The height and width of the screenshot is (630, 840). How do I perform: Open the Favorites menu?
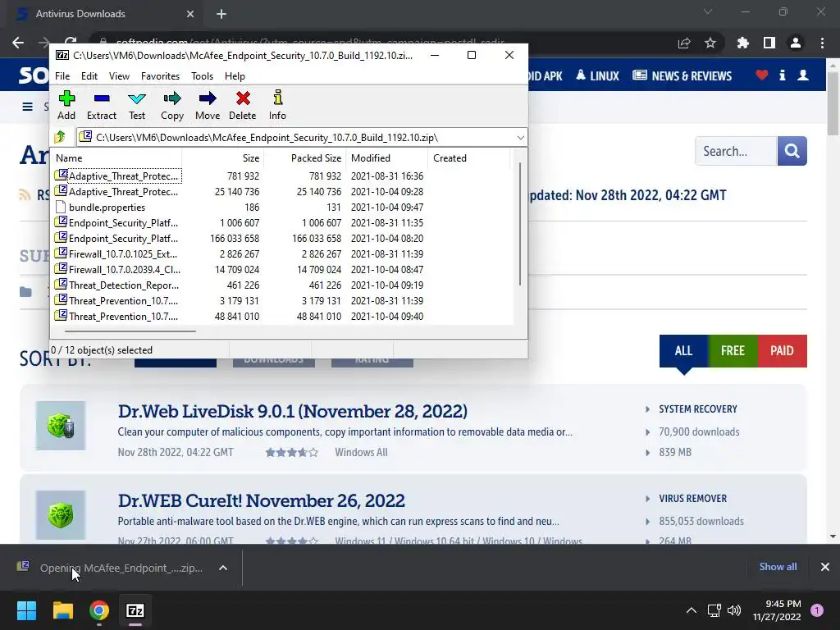coord(160,76)
